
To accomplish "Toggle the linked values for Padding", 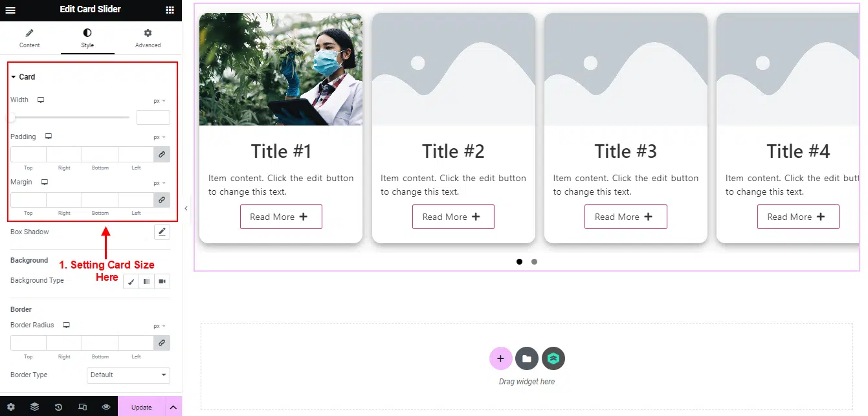I will coord(162,155).
